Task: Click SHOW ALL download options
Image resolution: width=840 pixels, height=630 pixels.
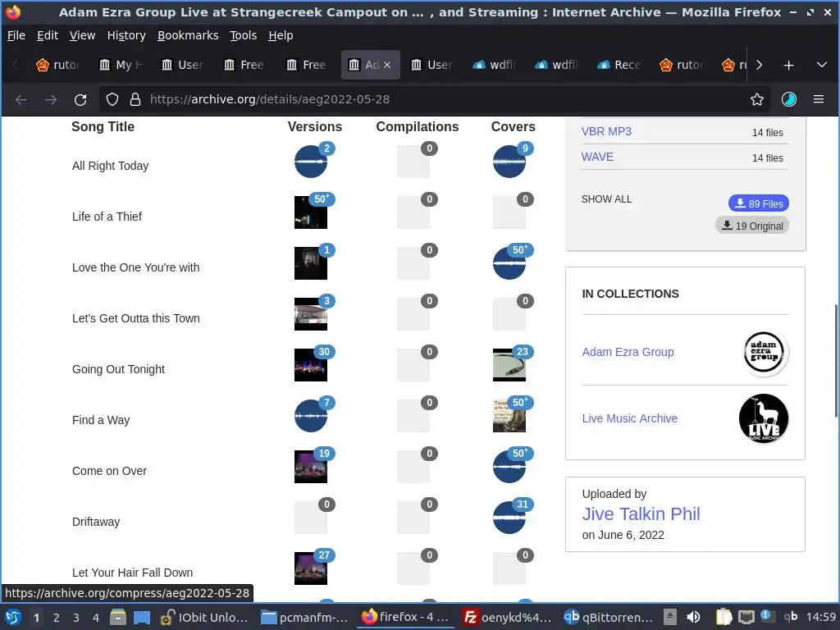Action: click(606, 199)
